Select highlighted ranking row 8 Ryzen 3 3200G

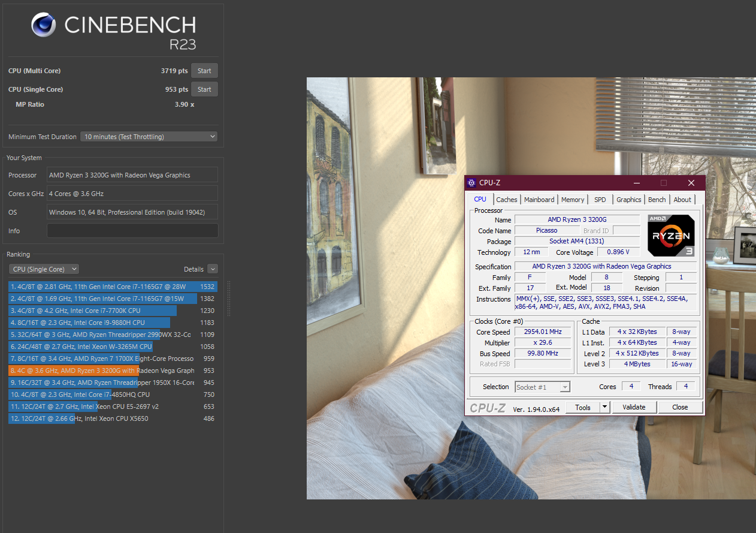click(x=113, y=371)
